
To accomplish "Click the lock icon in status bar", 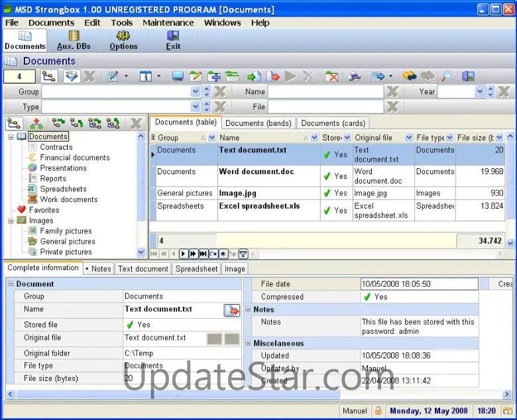I will click(x=378, y=411).
